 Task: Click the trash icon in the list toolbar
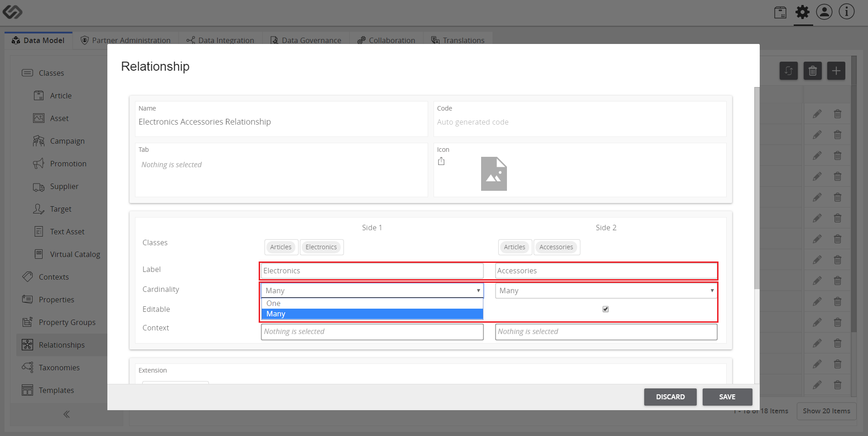click(x=812, y=71)
